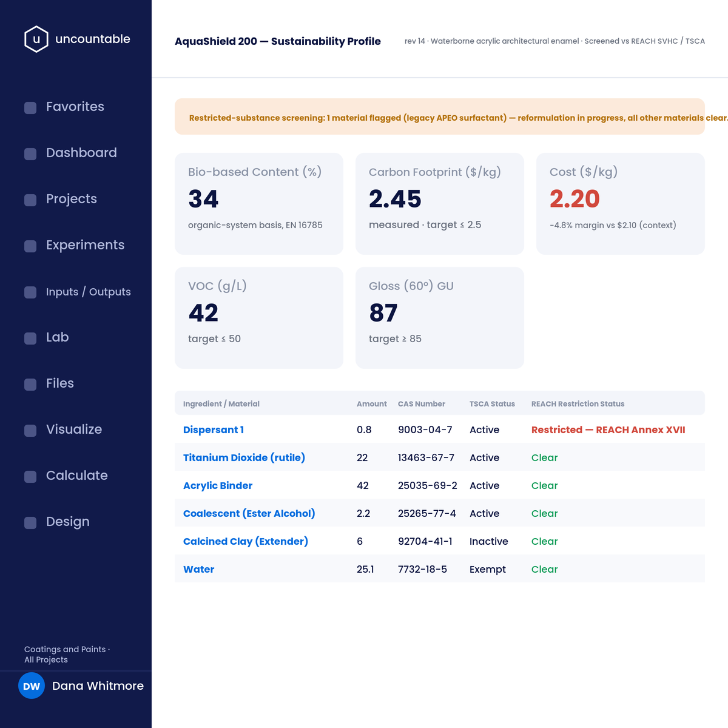The width and height of the screenshot is (728, 728).
Task: Click the square icon beside Files
Action: pos(30,385)
